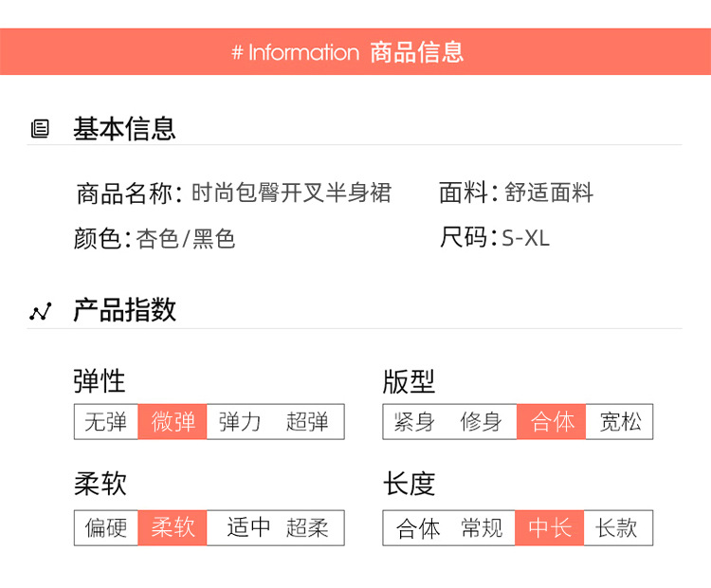Click the S-XL size value

coord(526,238)
